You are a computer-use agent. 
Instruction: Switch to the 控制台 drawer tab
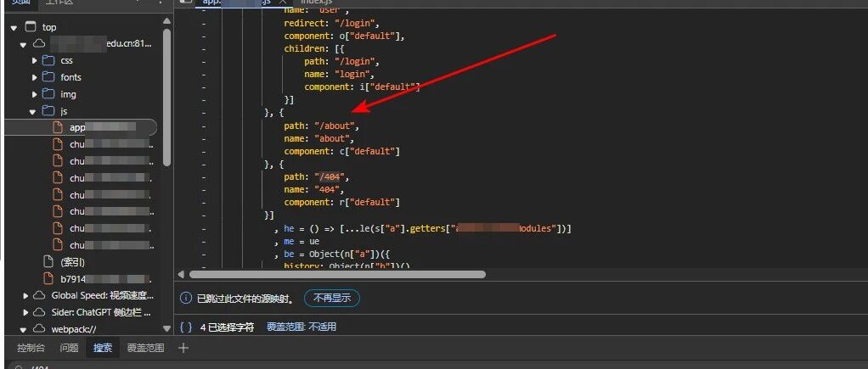31,348
